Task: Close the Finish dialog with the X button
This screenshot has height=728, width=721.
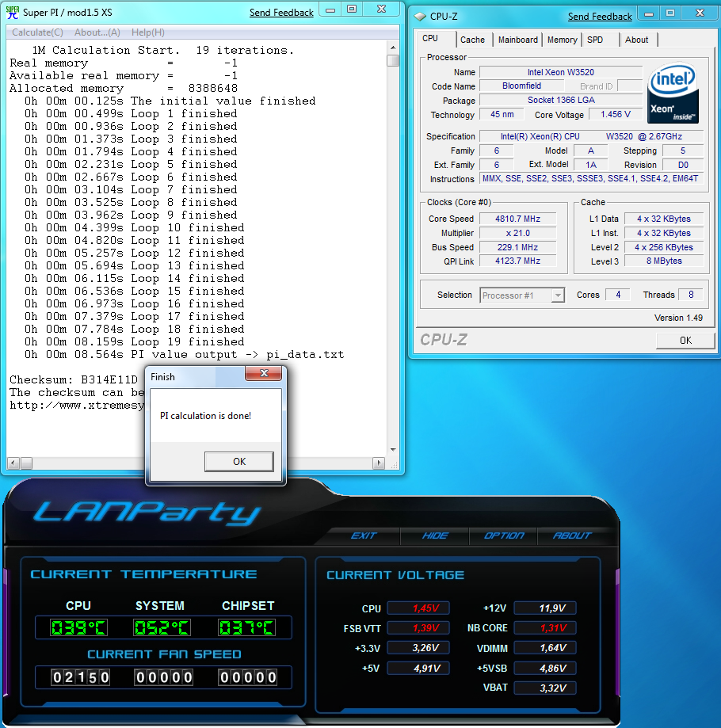Action: click(x=264, y=373)
